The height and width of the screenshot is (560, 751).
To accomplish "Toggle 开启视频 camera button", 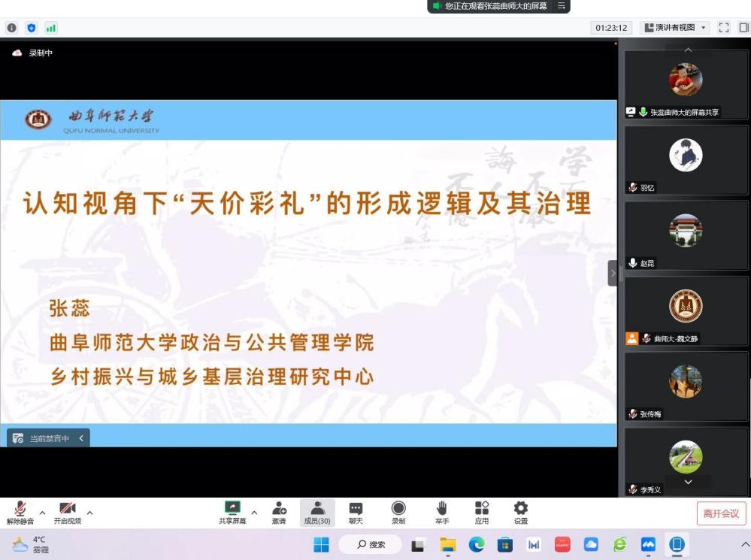I will pos(67,512).
